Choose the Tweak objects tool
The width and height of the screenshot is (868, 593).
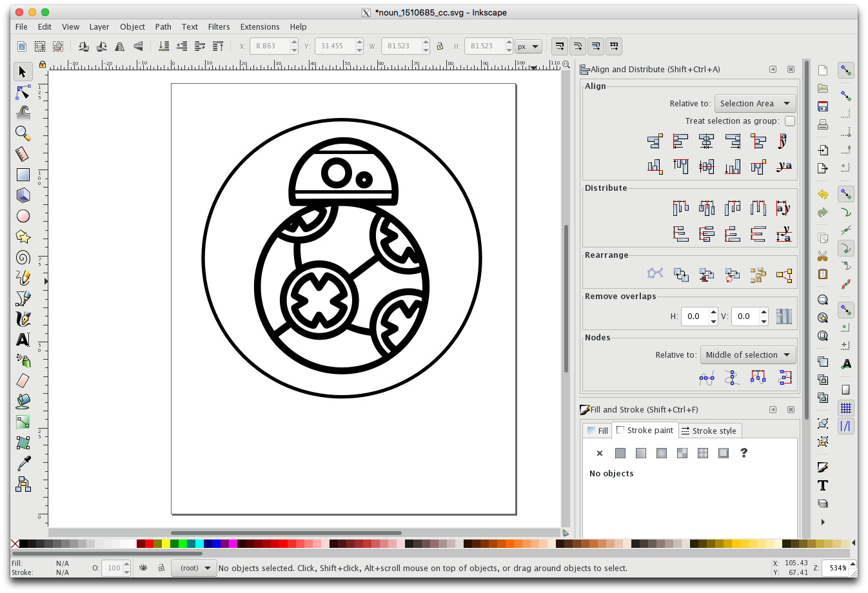click(x=23, y=113)
